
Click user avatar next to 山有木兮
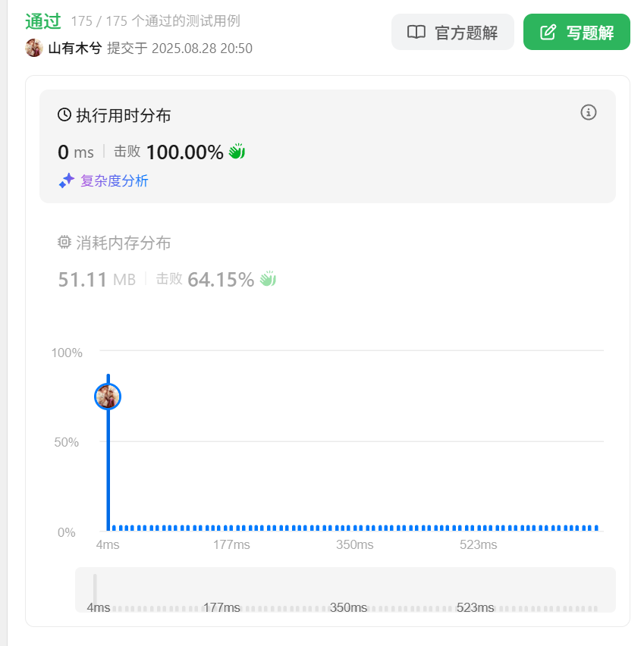34,48
